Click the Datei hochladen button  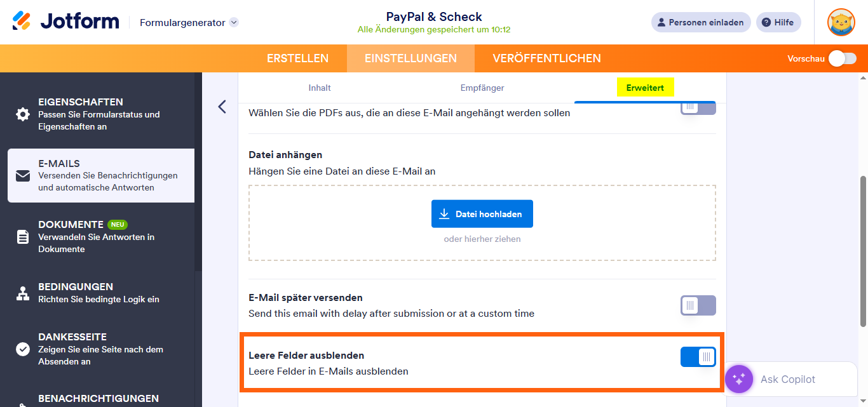coord(482,213)
